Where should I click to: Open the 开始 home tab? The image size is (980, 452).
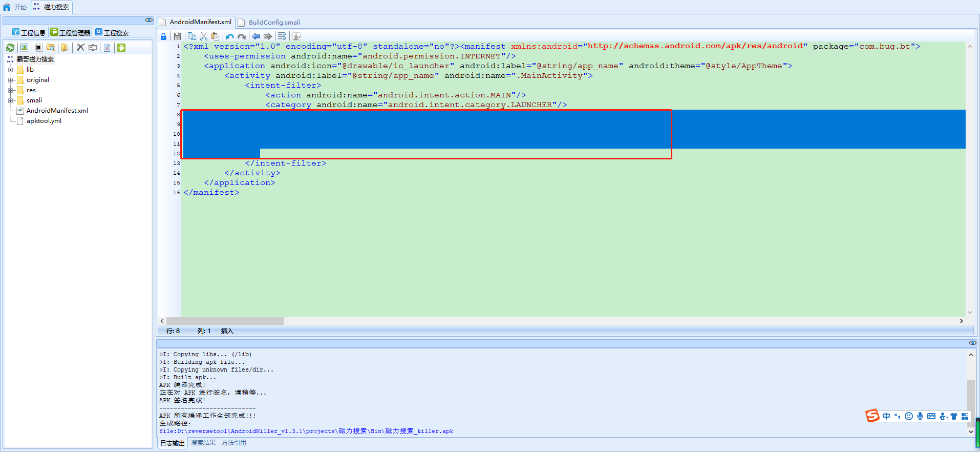pyautogui.click(x=15, y=7)
